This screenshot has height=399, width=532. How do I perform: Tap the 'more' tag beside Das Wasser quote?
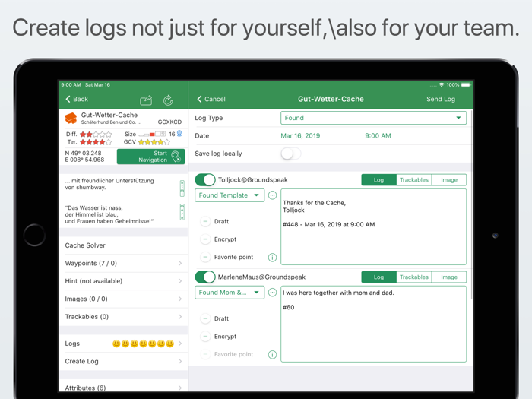click(x=182, y=212)
